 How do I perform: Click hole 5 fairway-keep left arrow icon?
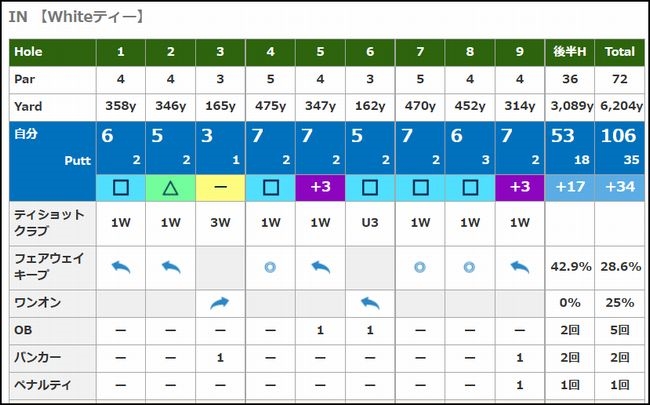coord(321,266)
